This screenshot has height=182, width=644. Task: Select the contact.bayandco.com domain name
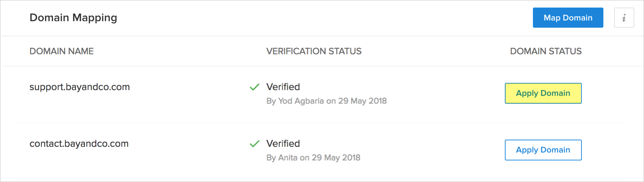click(x=79, y=144)
